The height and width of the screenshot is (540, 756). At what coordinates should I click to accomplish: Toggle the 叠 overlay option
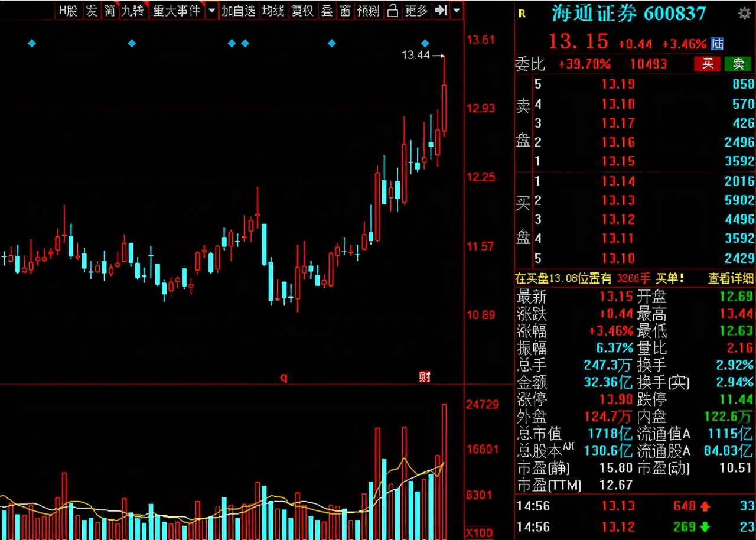pyautogui.click(x=327, y=11)
